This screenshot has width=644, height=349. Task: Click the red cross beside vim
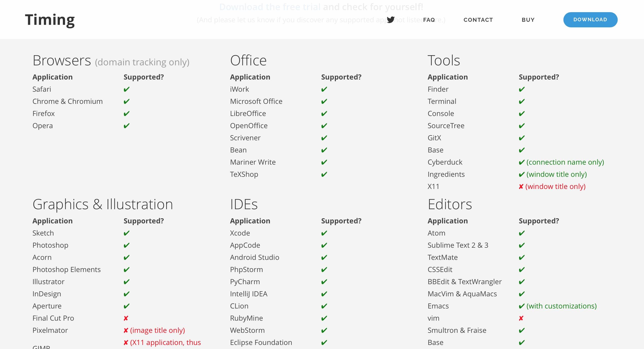tap(521, 318)
